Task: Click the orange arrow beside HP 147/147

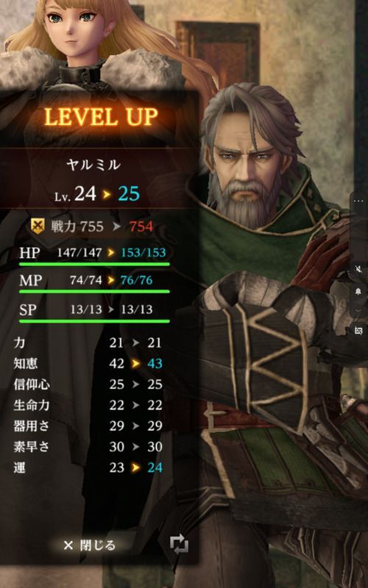Action: pyautogui.click(x=110, y=253)
